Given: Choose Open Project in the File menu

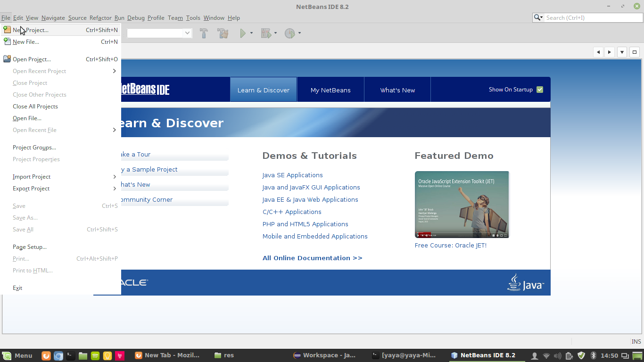Looking at the screenshot, I should click(60, 59).
